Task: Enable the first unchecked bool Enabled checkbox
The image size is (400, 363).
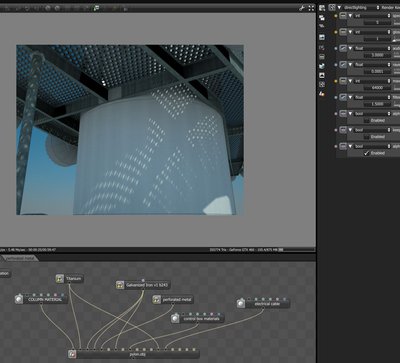Action: click(x=366, y=120)
